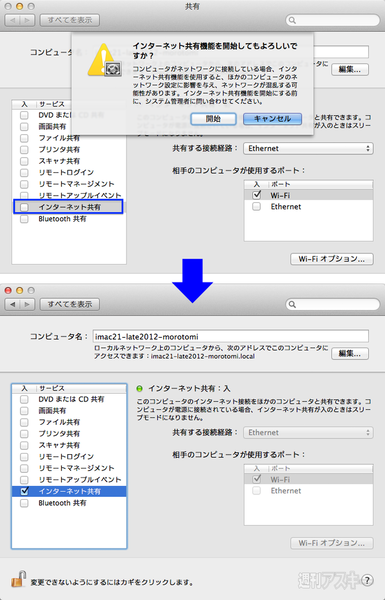Click the back arrow in the bottom window toolbar
This screenshot has height=600, width=385.
pyautogui.click(x=13, y=304)
